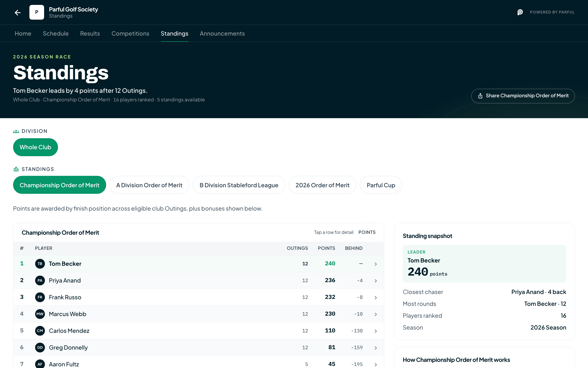Click the GD avatar for Greg Donnelly
This screenshot has height=368, width=588.
(40, 348)
